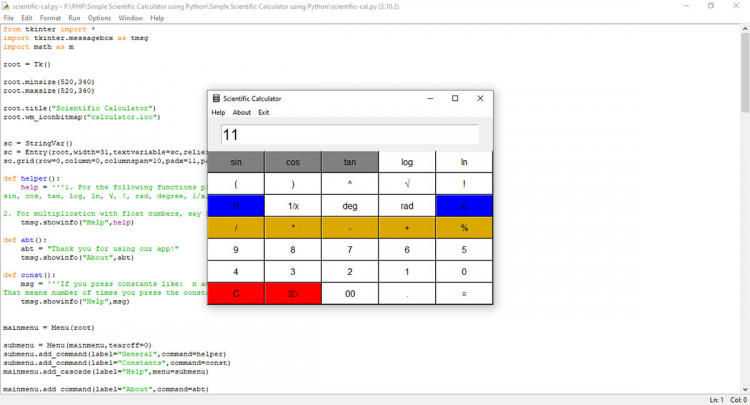Open About menu in Scientific Calculator
The image size is (750, 405).
pyautogui.click(x=242, y=112)
